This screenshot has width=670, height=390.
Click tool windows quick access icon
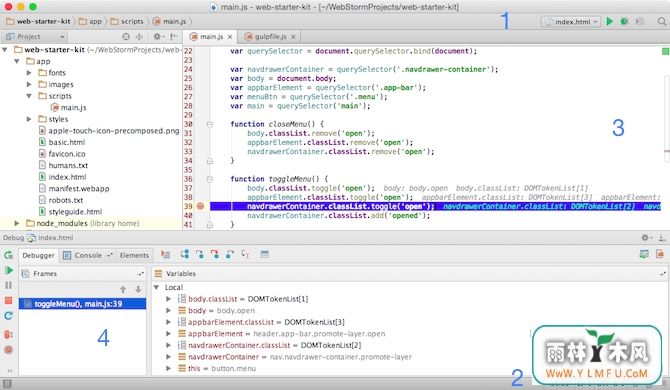click(x=7, y=384)
